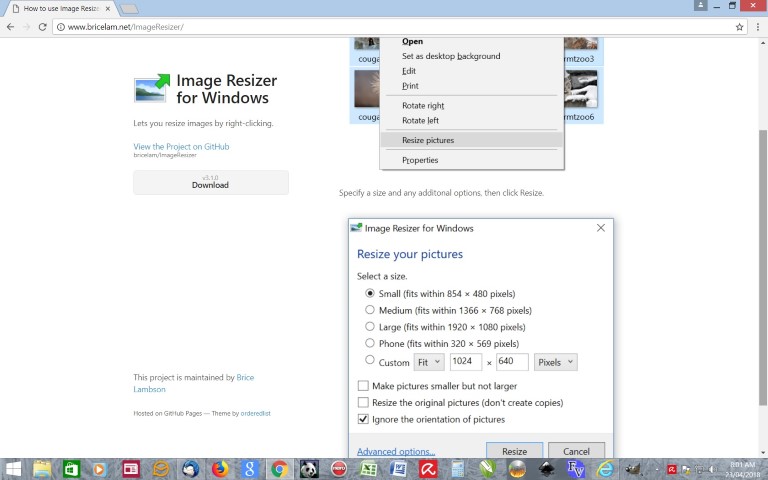
Task: Click the Image Resizer for Windows logo
Action: point(152,88)
